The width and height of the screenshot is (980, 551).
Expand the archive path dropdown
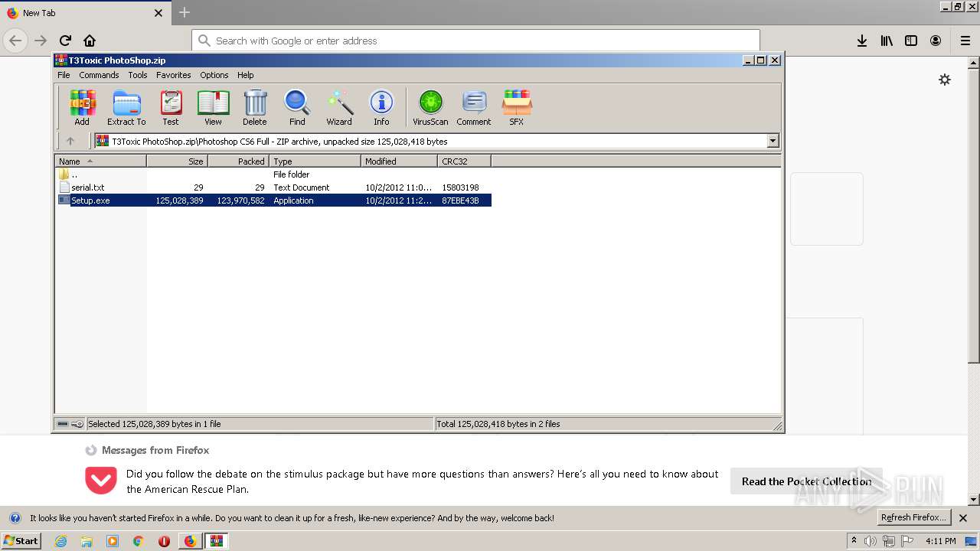tap(773, 141)
